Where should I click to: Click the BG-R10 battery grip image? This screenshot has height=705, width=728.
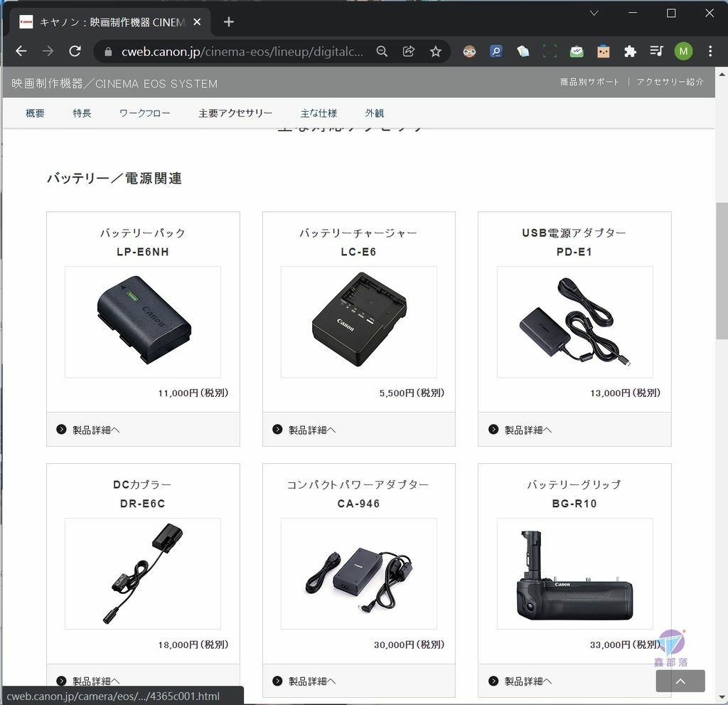[x=574, y=573]
